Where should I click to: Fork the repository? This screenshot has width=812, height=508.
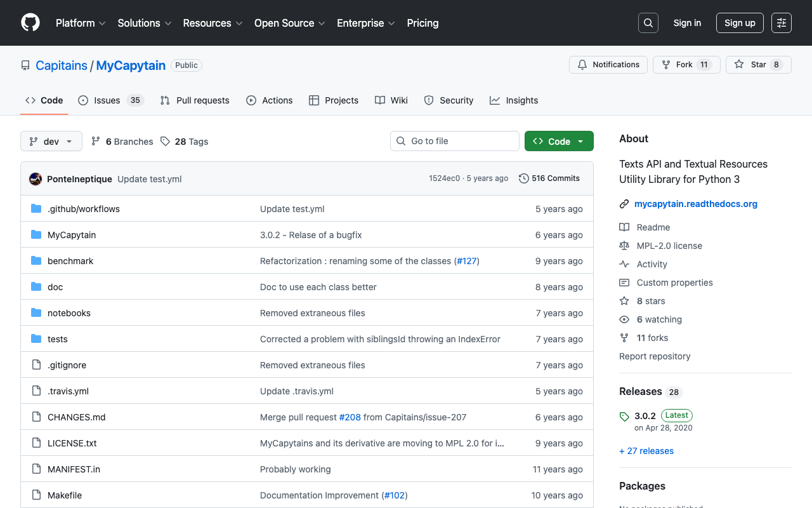click(x=686, y=65)
